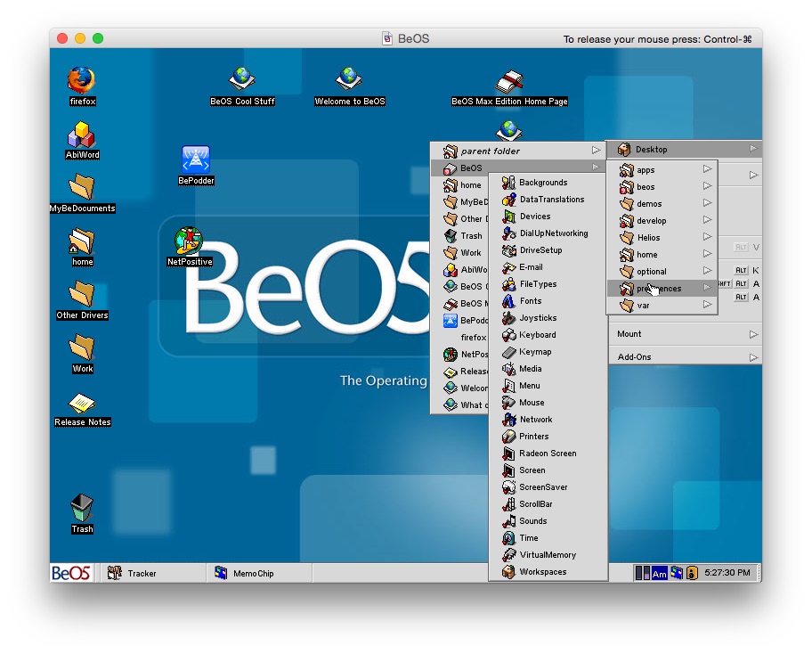Select Trash in the Desktop submenu
Viewport: 812px width, 654px height.
[460, 236]
